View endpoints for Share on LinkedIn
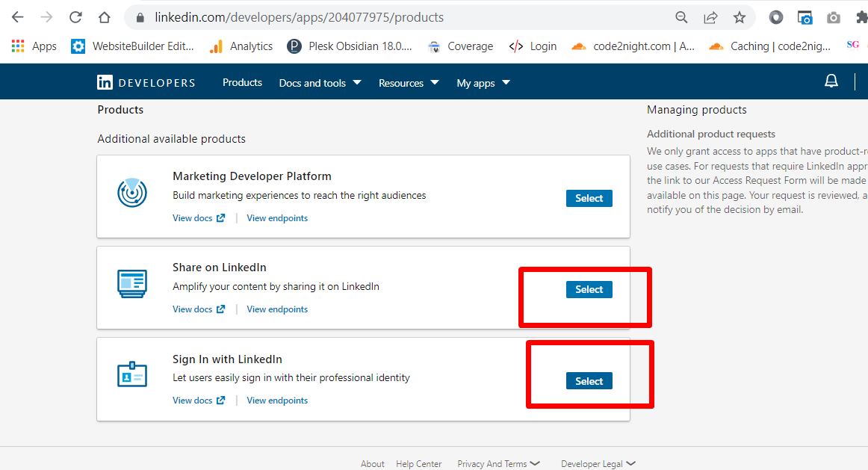Viewport: 868px width, 470px height. (x=277, y=309)
